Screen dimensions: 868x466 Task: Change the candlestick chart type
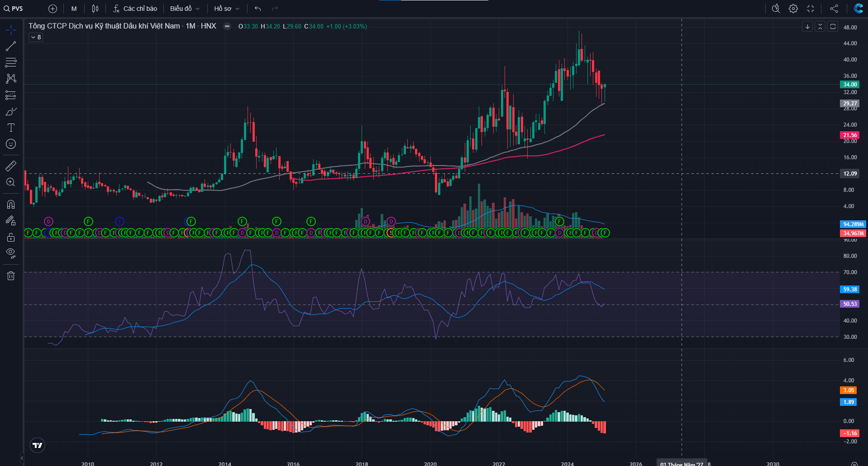[95, 9]
